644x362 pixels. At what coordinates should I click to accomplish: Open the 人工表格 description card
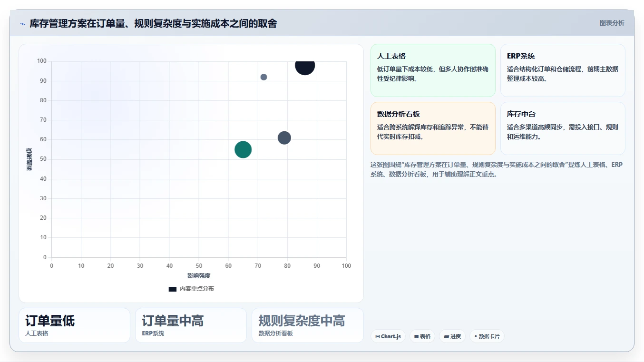coord(433,70)
